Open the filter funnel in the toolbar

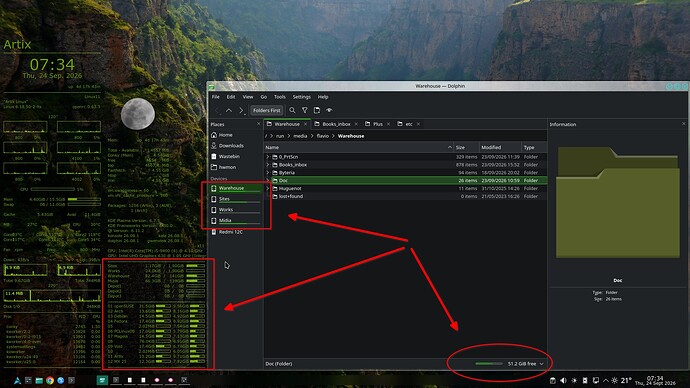point(305,110)
